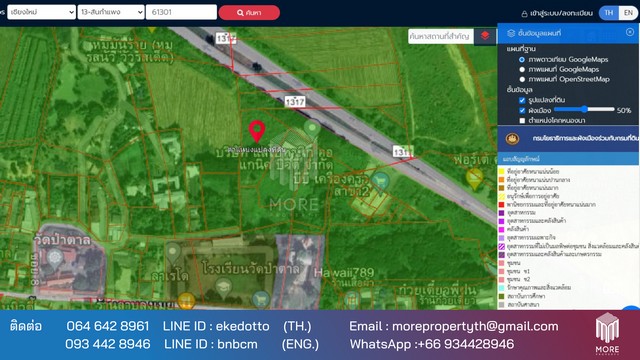Screen dimensions: 640x360
Task: Switch language to EN
Action: [x=628, y=13]
